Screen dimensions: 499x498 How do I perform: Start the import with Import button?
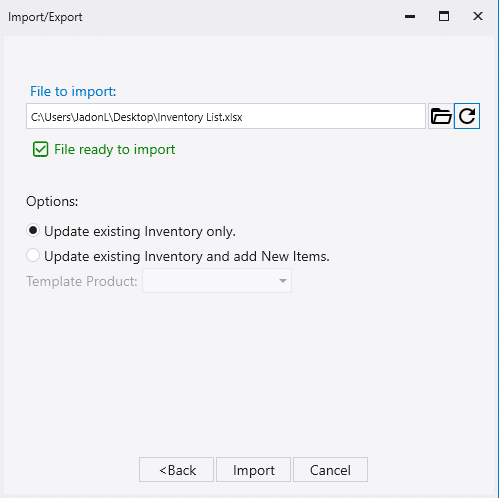pyautogui.click(x=254, y=470)
